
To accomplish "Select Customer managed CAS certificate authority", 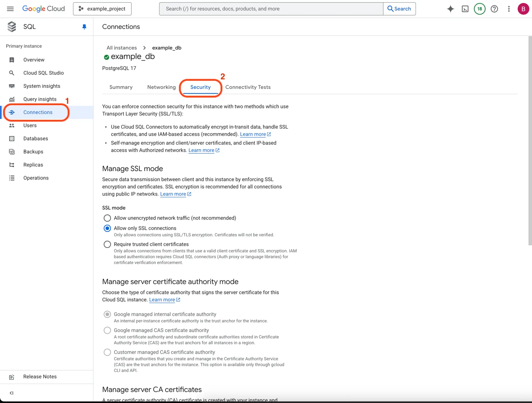I will pyautogui.click(x=107, y=352).
